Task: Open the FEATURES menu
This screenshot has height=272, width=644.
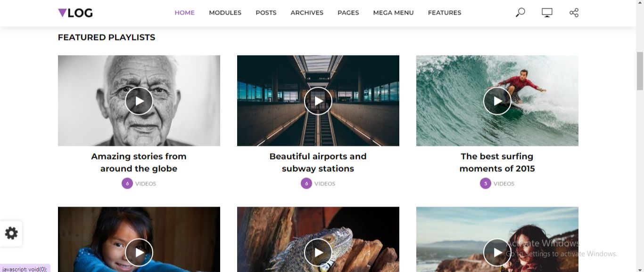Action: tap(445, 13)
